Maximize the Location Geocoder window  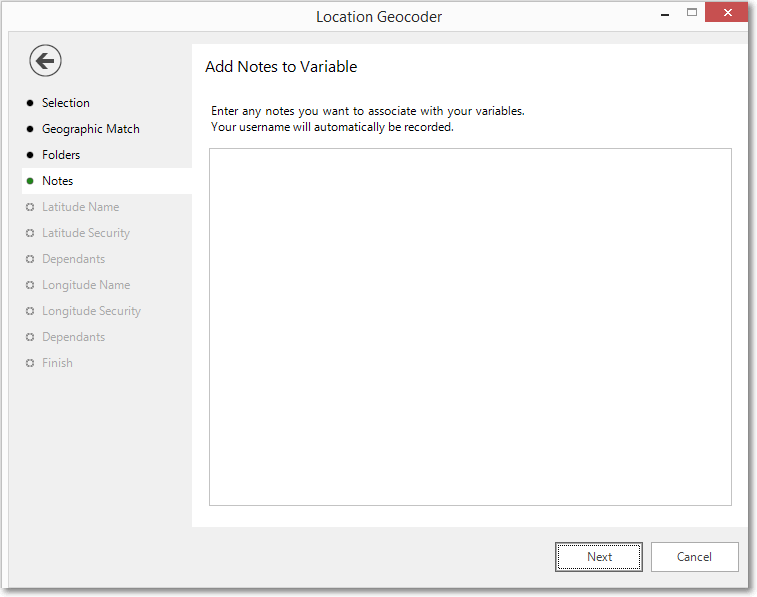click(x=692, y=13)
